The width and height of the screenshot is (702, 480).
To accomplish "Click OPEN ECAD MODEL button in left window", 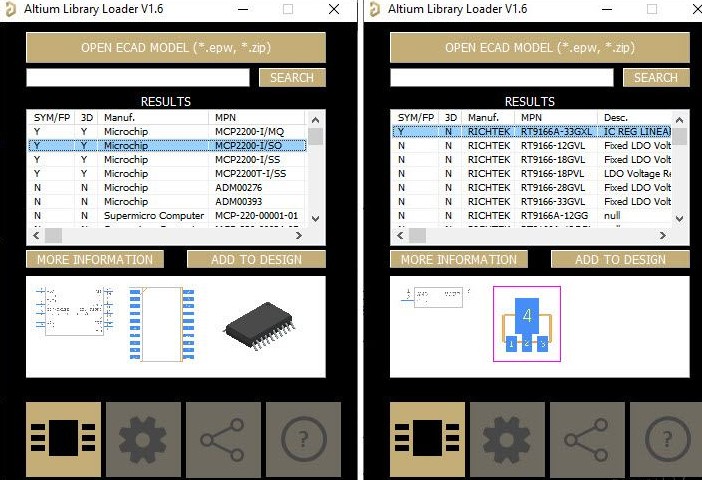I will tap(176, 47).
